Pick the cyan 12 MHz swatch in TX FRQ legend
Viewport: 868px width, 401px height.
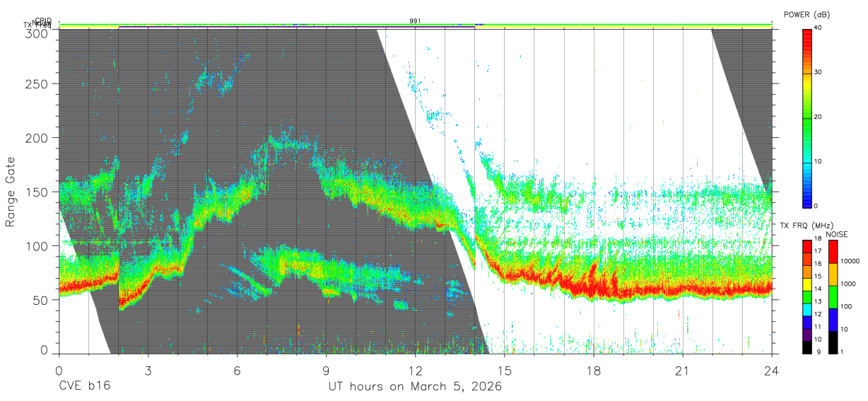807,310
